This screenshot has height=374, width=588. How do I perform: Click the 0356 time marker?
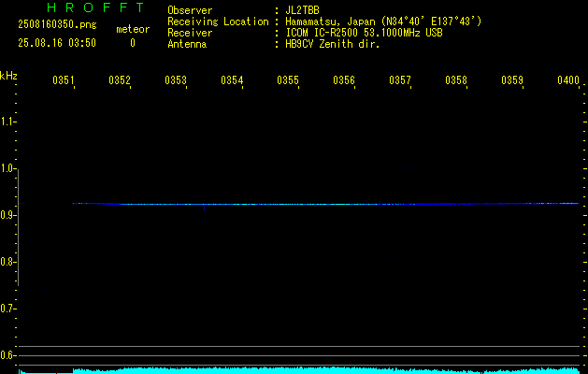tap(344, 80)
